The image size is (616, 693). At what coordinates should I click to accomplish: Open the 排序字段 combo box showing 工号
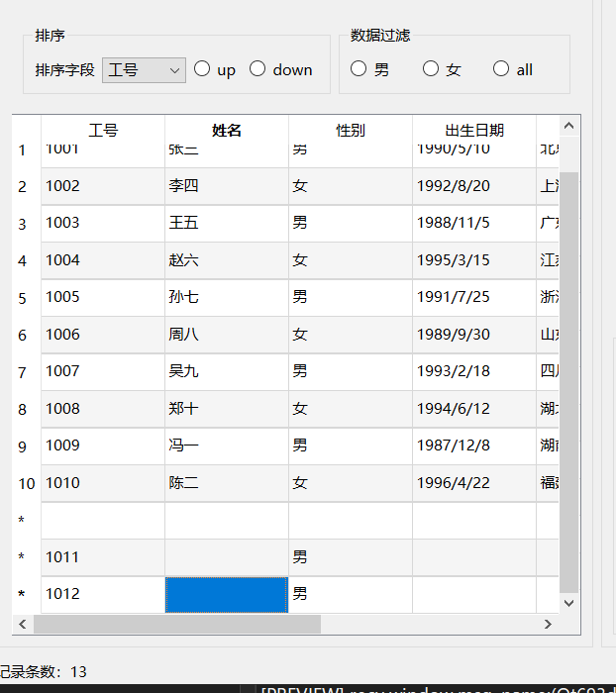pyautogui.click(x=144, y=70)
